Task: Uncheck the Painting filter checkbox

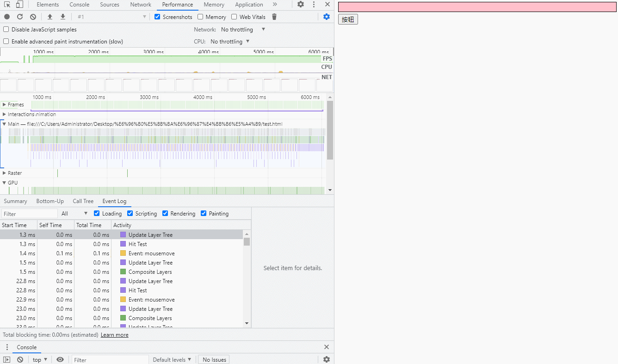Action: click(204, 213)
